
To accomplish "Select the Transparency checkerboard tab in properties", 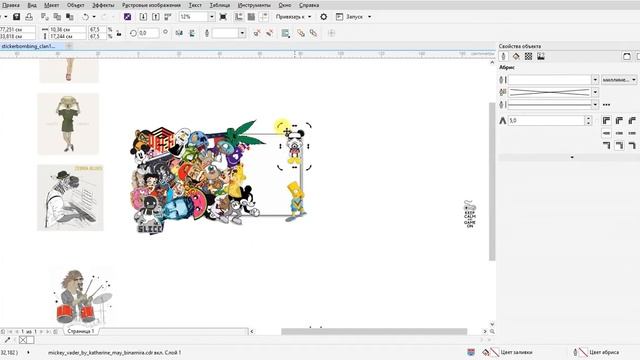I will tap(528, 56).
